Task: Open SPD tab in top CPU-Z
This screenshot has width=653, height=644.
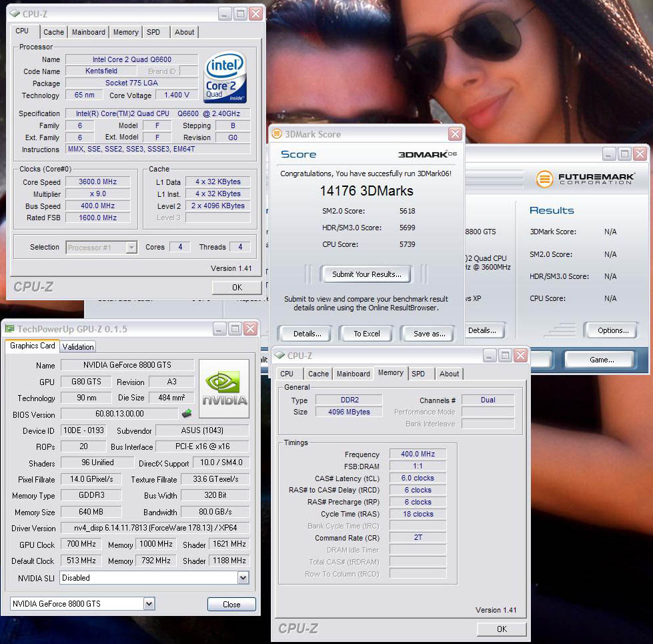Action: tap(153, 32)
